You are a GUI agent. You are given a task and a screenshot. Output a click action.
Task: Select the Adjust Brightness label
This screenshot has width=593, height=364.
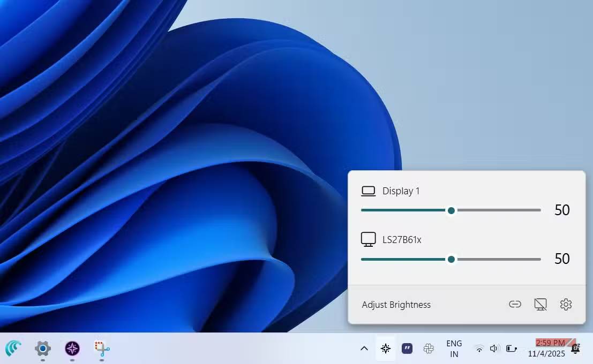pyautogui.click(x=396, y=304)
